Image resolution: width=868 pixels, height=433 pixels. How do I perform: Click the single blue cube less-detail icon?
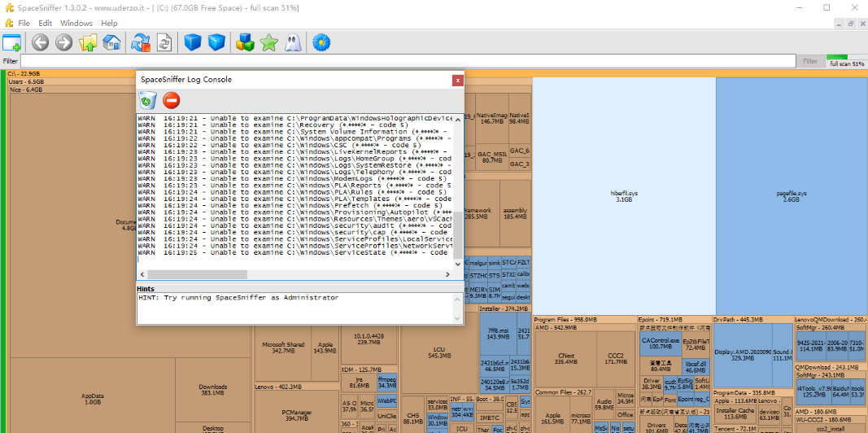193,42
